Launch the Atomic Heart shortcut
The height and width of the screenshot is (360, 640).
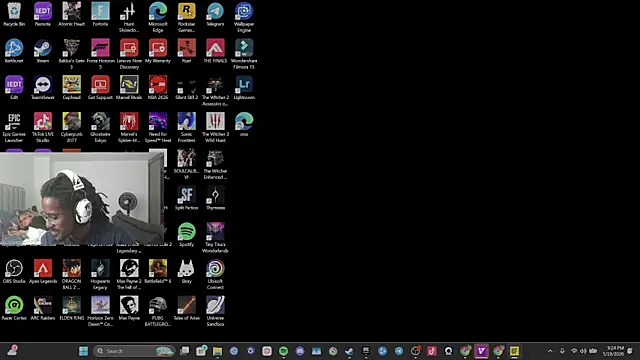71,14
